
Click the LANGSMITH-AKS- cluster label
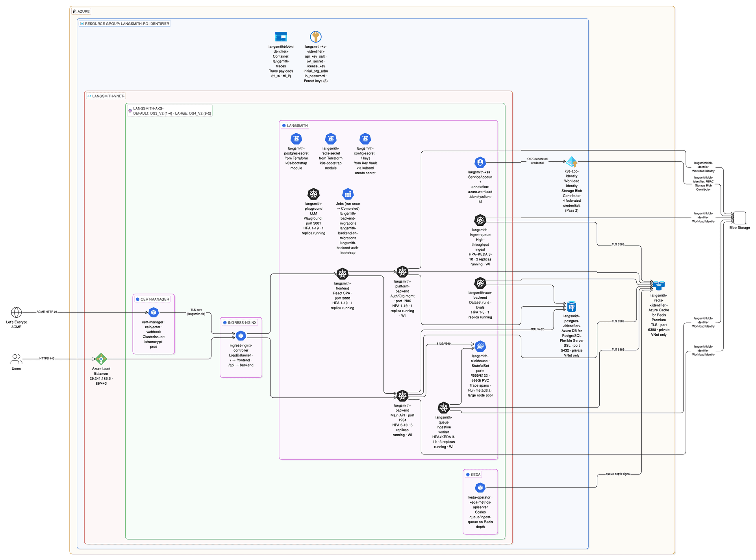pos(170,111)
